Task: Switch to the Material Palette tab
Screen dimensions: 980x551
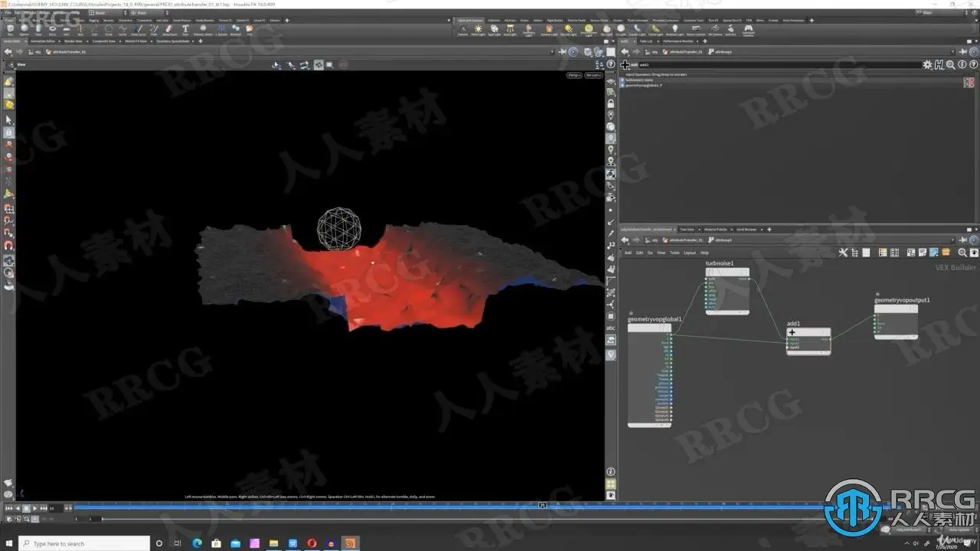Action: click(x=717, y=230)
